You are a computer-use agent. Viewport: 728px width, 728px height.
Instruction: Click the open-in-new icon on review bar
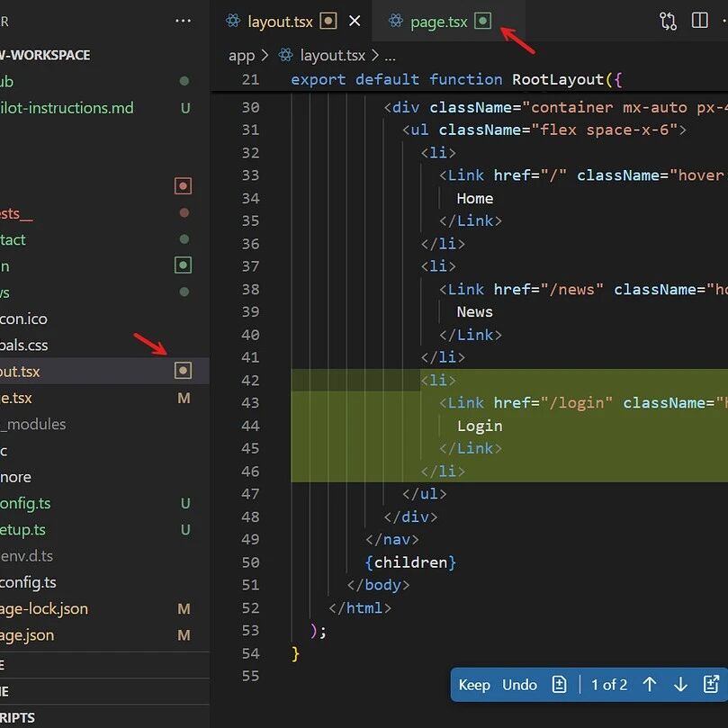tap(711, 685)
